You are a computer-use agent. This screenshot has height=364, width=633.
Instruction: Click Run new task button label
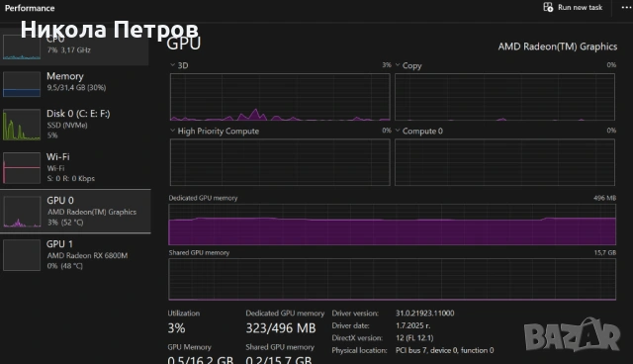(x=580, y=7)
